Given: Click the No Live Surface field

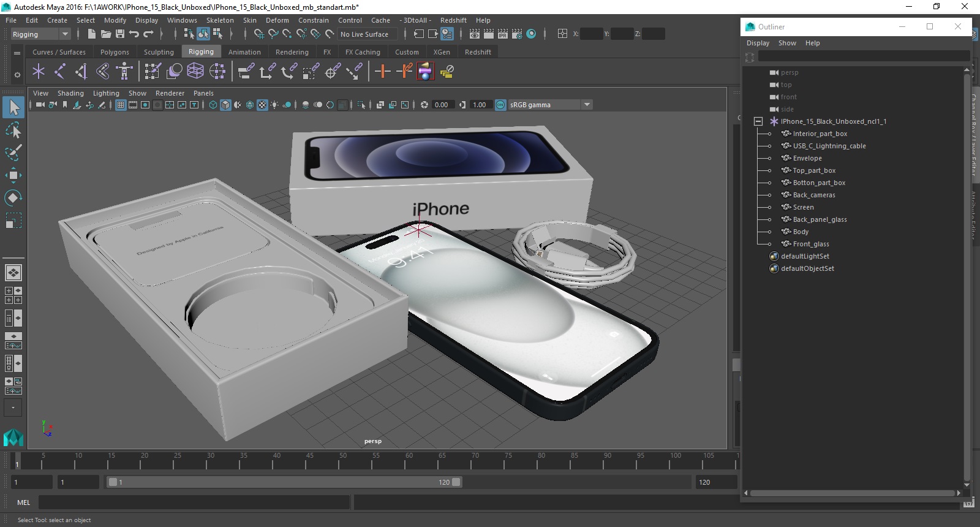Looking at the screenshot, I should tap(367, 34).
